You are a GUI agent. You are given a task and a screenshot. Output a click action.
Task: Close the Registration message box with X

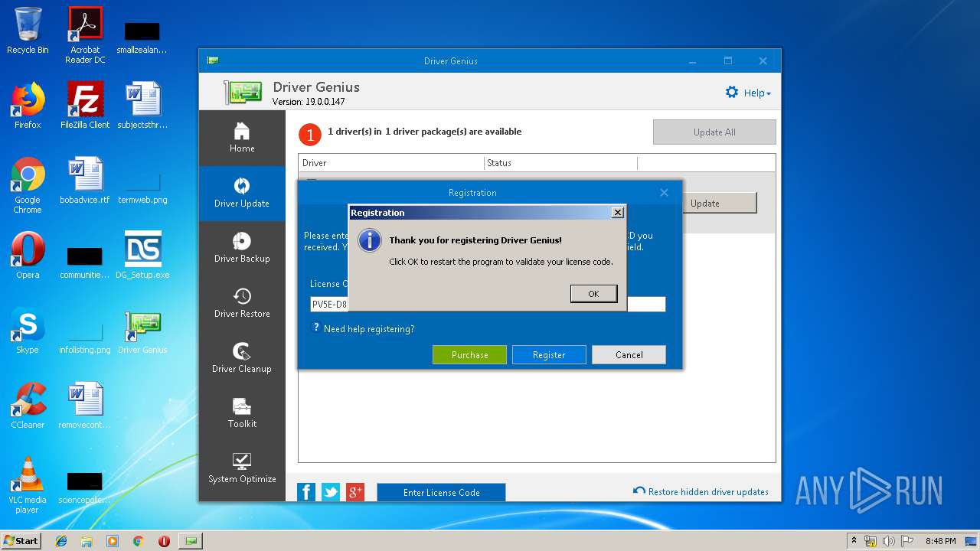pos(618,213)
